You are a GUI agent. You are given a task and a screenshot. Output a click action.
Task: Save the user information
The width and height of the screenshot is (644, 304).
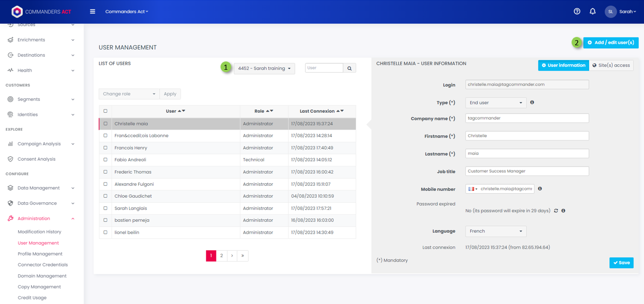pos(621,262)
